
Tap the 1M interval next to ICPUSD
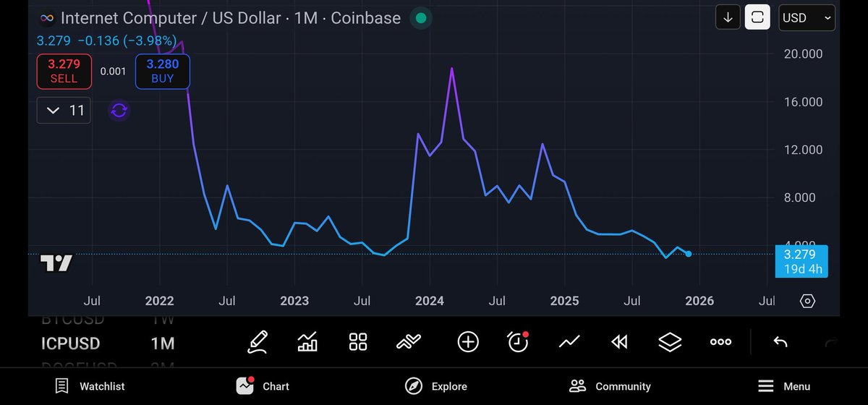click(162, 344)
